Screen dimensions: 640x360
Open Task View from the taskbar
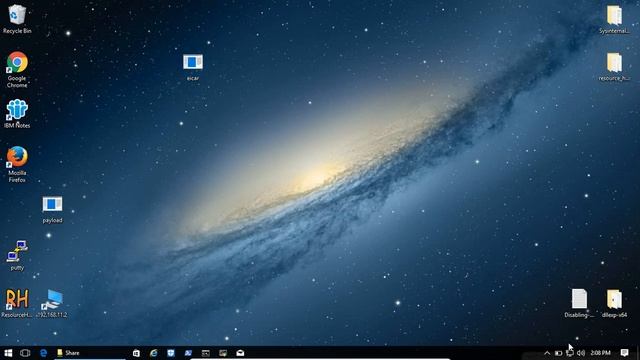pos(25,353)
